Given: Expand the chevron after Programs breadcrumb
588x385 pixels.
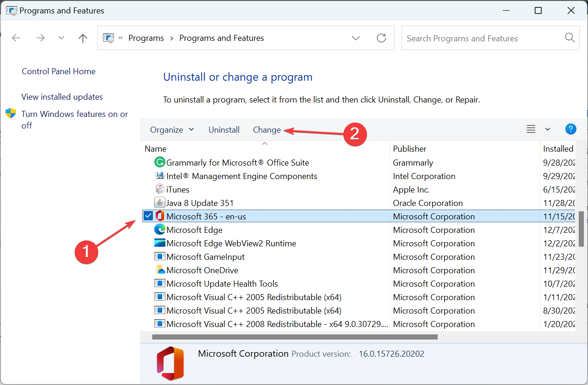Looking at the screenshot, I should tap(171, 38).
